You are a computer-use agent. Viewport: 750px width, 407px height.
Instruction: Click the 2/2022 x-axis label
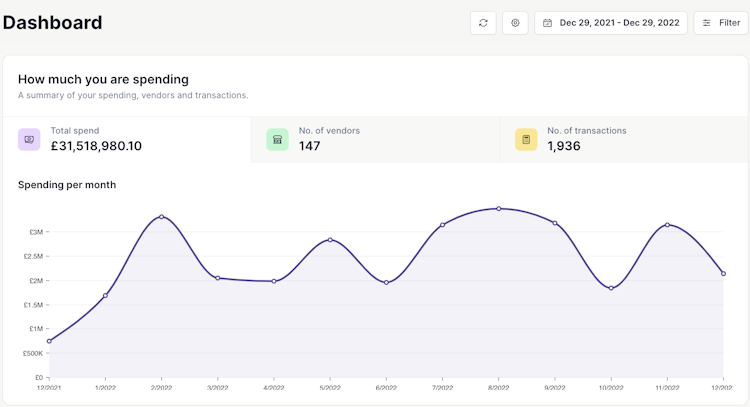click(x=161, y=387)
